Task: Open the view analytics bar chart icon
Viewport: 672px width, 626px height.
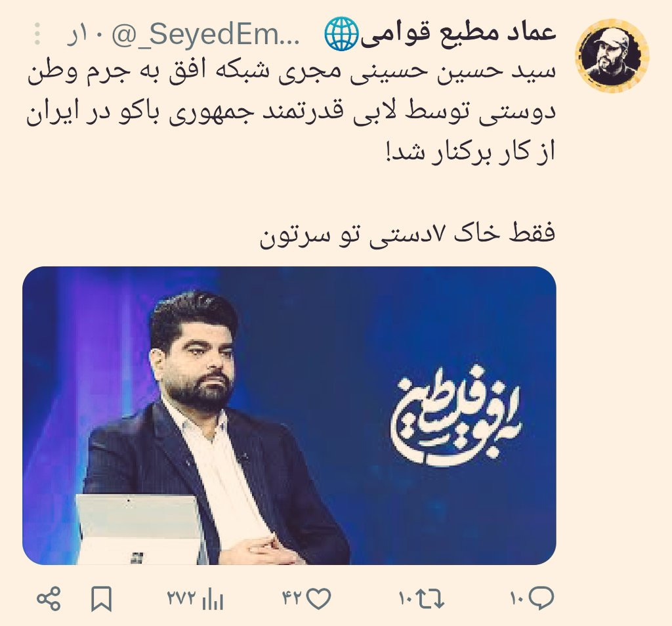Action: coord(213,599)
